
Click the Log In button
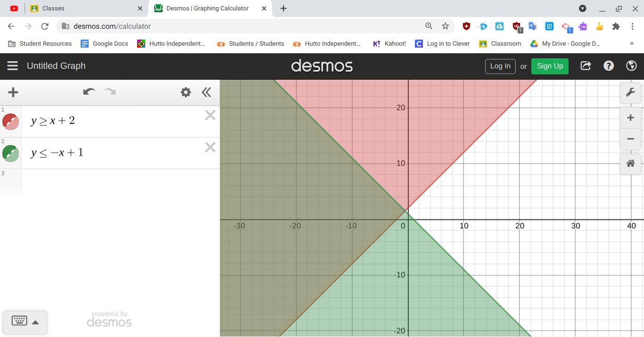(x=500, y=66)
